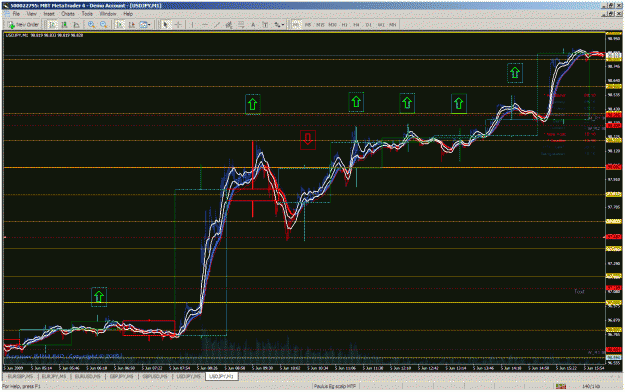625x392 pixels.
Task: Select the horizontal line drawing tool
Action: click(204, 25)
